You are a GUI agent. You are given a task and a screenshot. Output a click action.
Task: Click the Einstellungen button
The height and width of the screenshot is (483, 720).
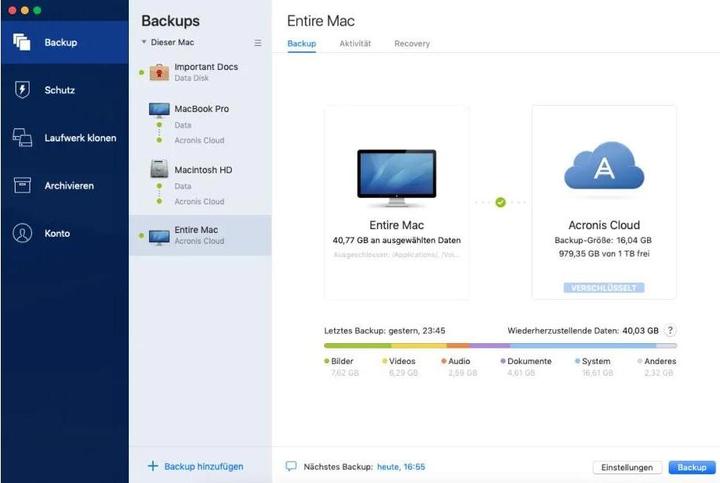pyautogui.click(x=627, y=467)
